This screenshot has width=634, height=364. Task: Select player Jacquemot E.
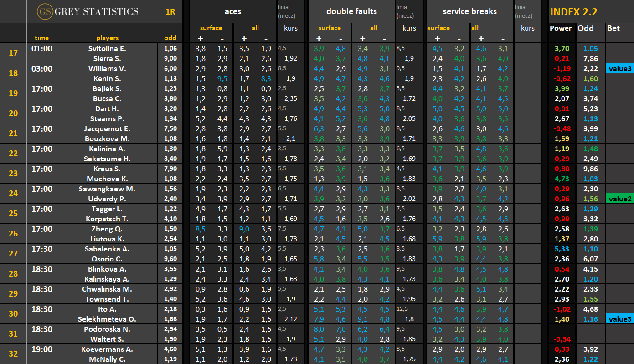coord(107,128)
